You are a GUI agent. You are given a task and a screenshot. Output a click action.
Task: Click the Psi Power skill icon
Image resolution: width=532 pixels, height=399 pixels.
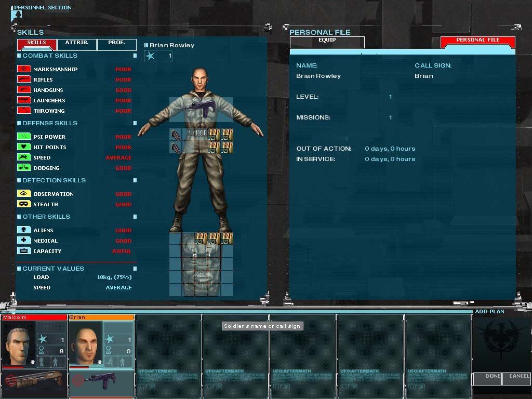coord(24,137)
